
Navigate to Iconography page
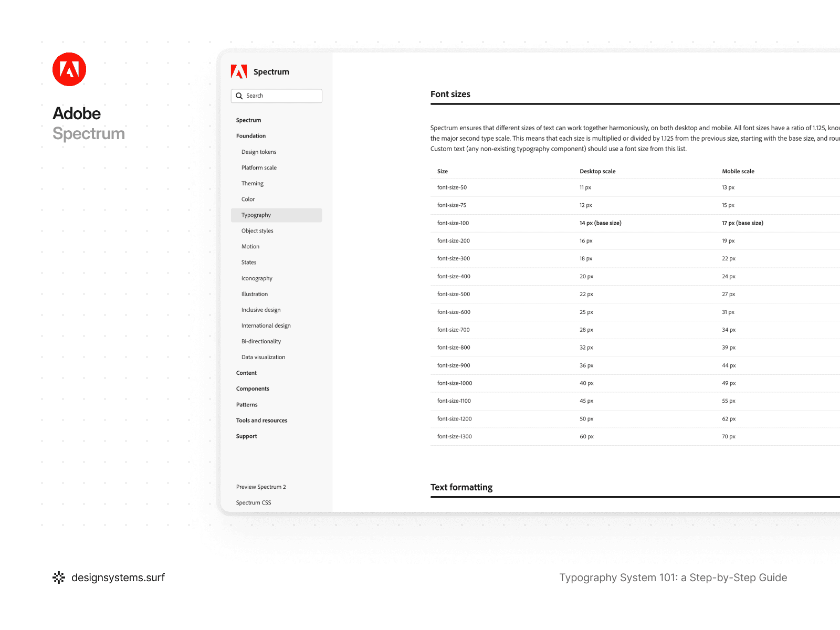pyautogui.click(x=257, y=278)
